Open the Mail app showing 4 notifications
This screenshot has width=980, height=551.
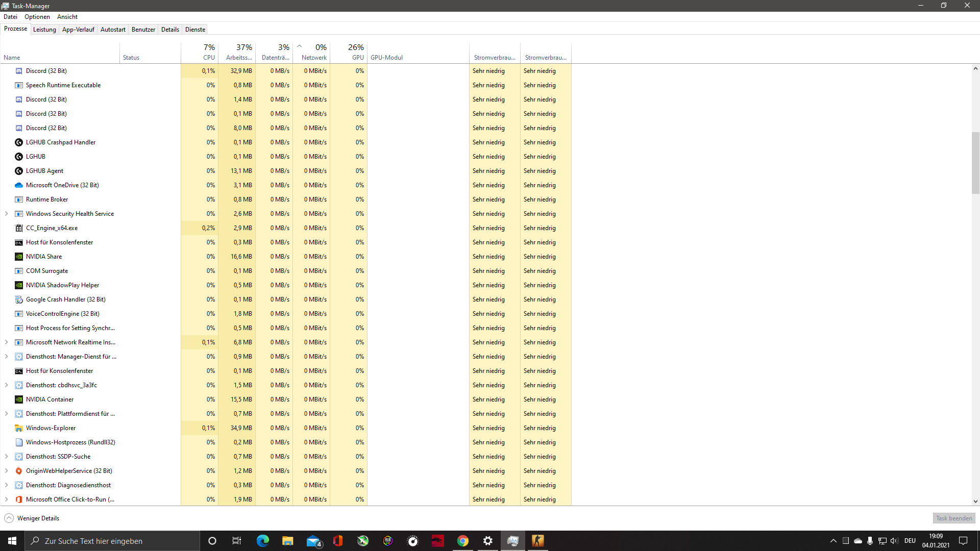point(313,541)
